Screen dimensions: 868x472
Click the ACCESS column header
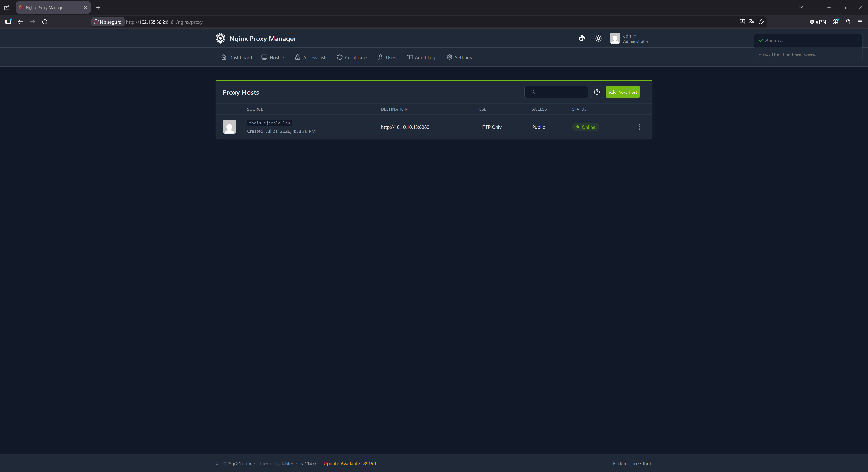539,109
